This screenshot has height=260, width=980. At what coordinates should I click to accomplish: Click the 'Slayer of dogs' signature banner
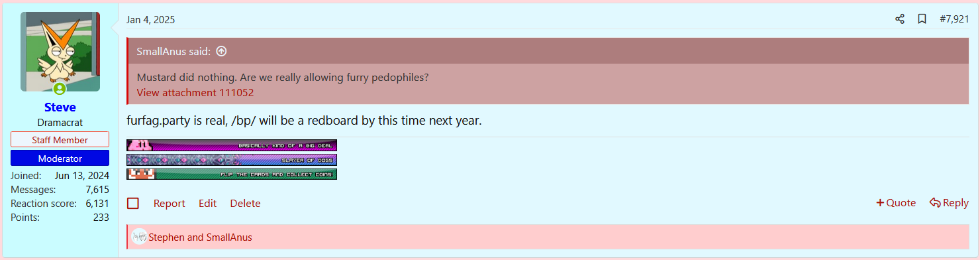[x=232, y=160]
